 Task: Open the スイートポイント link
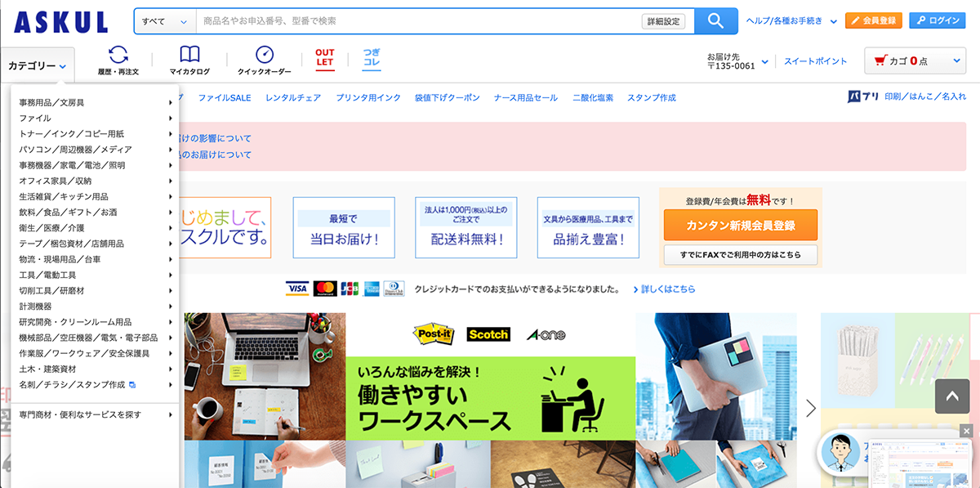pos(816,61)
